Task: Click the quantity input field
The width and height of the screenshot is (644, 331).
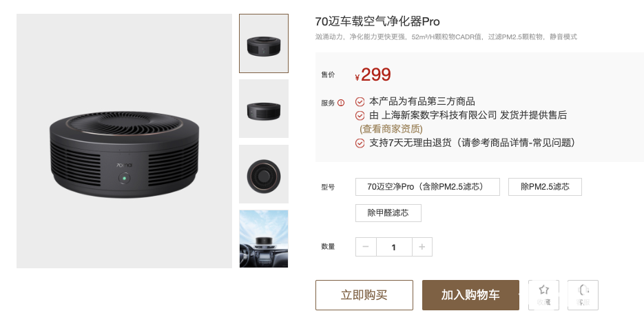Action: [x=394, y=247]
